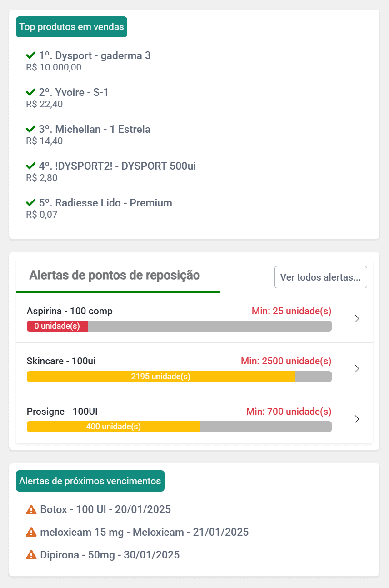Click the warning icon next to meloxicam 15 mg
This screenshot has height=588, width=389.
click(x=31, y=532)
